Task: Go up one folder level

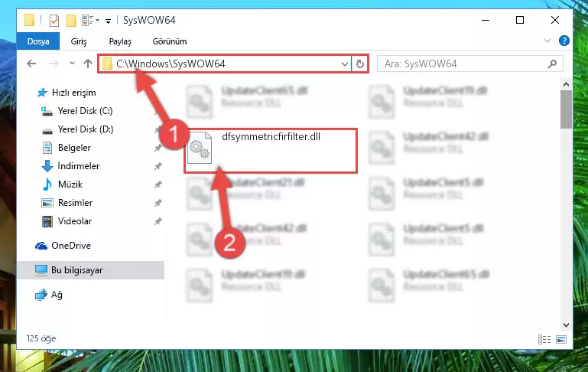Action: 88,64
